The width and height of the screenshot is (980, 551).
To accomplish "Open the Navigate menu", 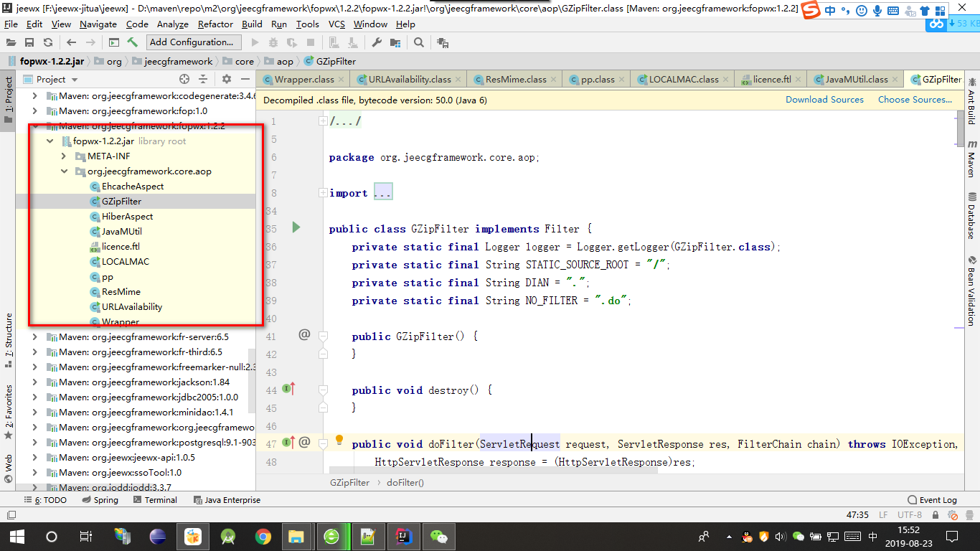I will (x=98, y=24).
